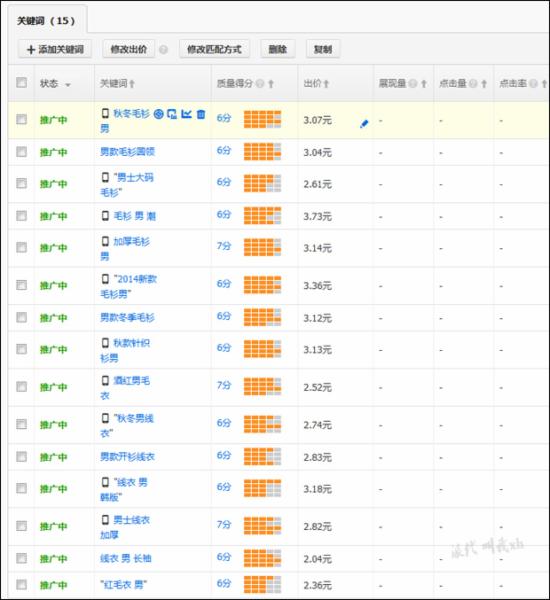This screenshot has height=600, width=550.
Task: Check the box for row "红毛衣 男"
Action: point(21,584)
